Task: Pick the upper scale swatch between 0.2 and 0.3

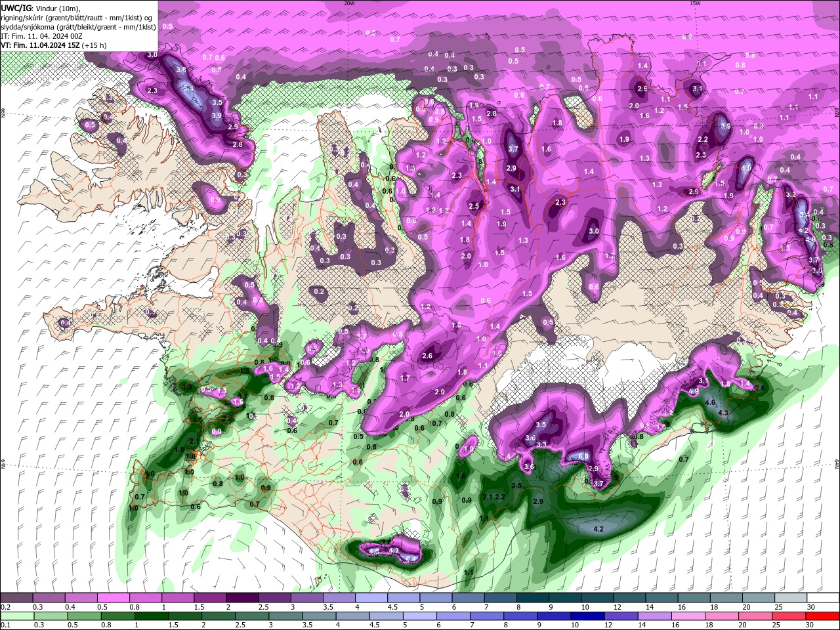Action: (x=16, y=598)
